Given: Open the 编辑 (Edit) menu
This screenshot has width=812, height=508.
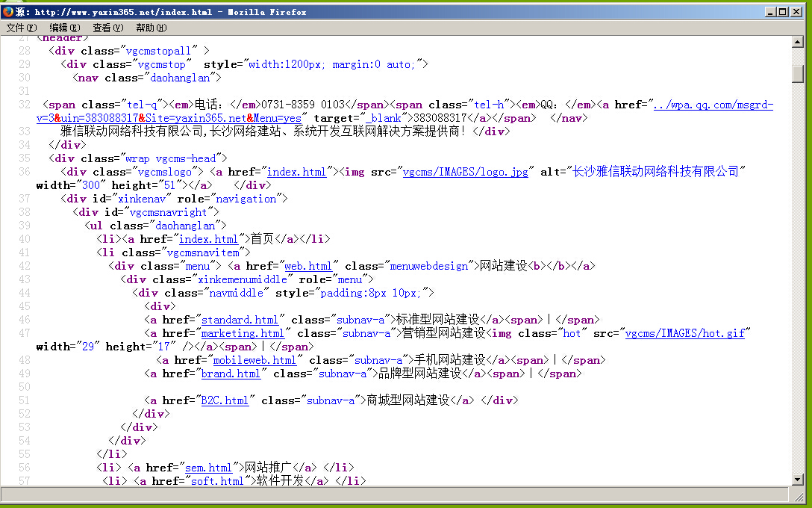Looking at the screenshot, I should (x=64, y=28).
